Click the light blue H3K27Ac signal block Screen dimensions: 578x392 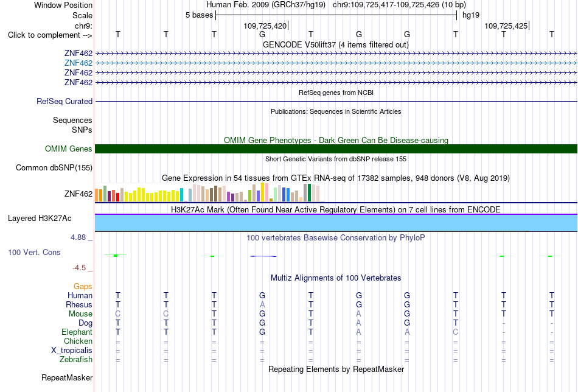coord(336,223)
